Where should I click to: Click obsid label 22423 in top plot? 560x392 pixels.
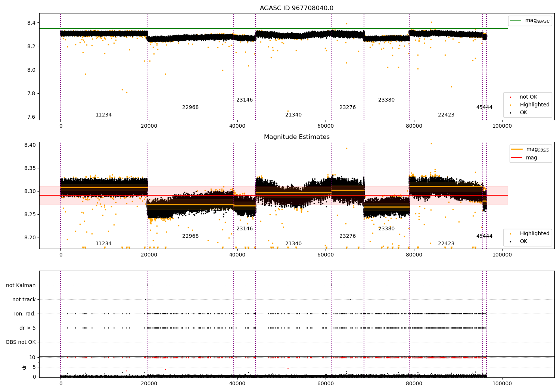tap(446, 115)
